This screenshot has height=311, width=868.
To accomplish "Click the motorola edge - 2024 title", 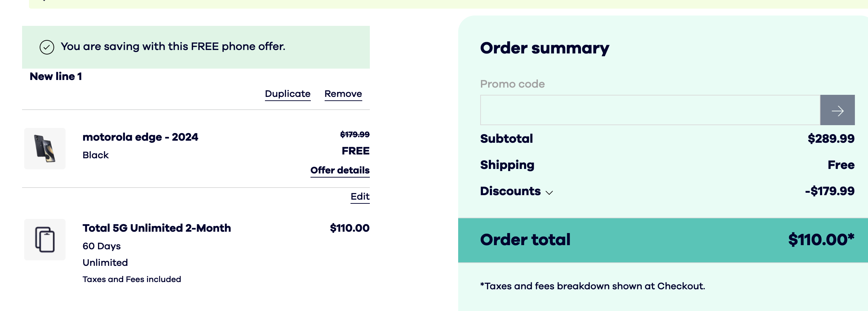I will [x=140, y=137].
